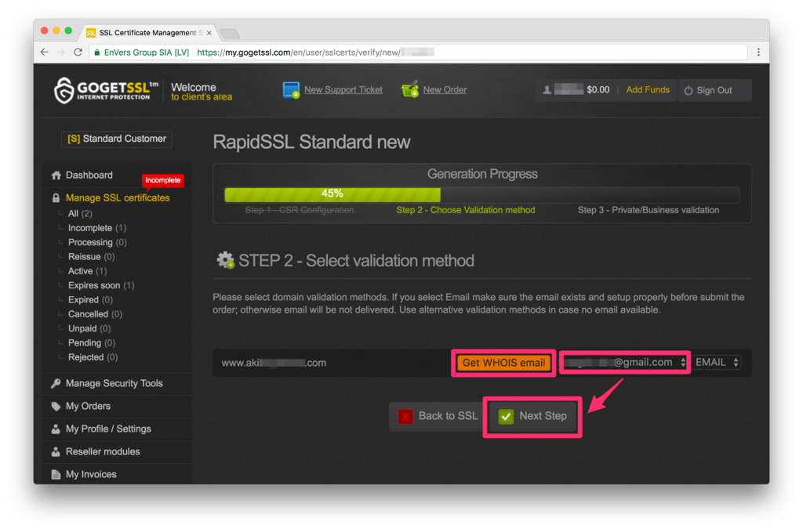This screenshot has height=532, width=803.
Task: Show Incomplete (1) certificates
Action: pyautogui.click(x=96, y=228)
